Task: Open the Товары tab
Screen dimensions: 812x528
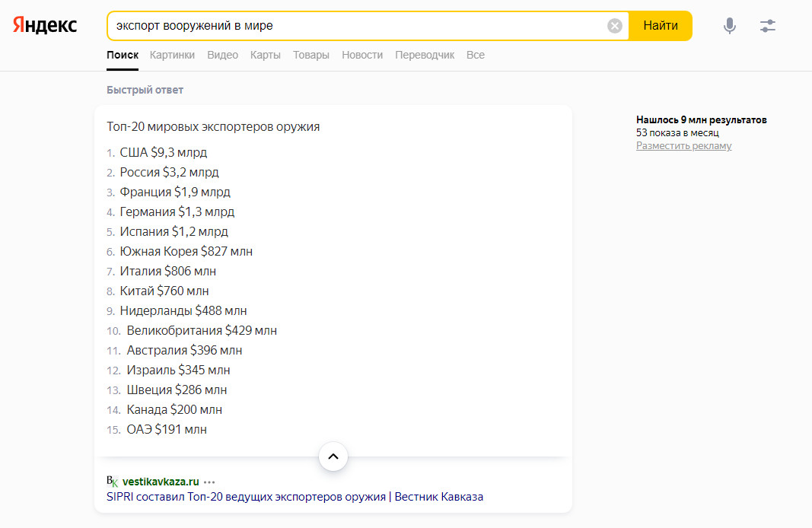Action: click(311, 55)
